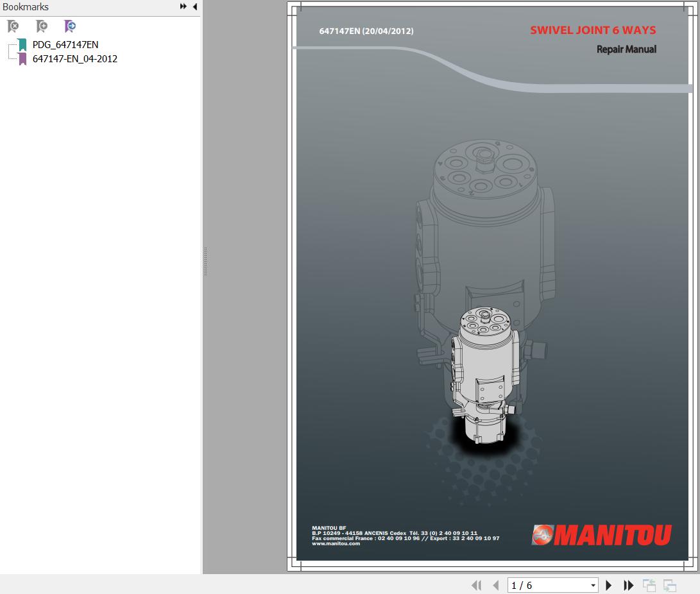The image size is (700, 594).
Task: Go to the first page
Action: tap(477, 585)
